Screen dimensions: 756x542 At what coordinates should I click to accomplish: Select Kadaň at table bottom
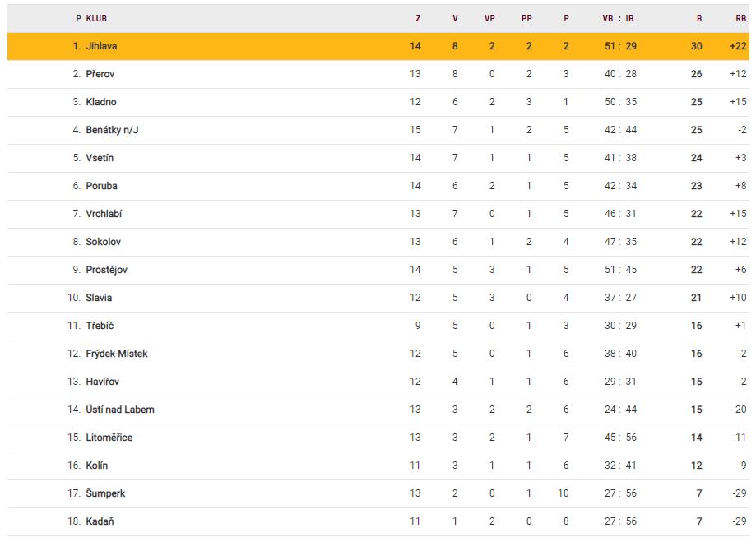(x=100, y=521)
